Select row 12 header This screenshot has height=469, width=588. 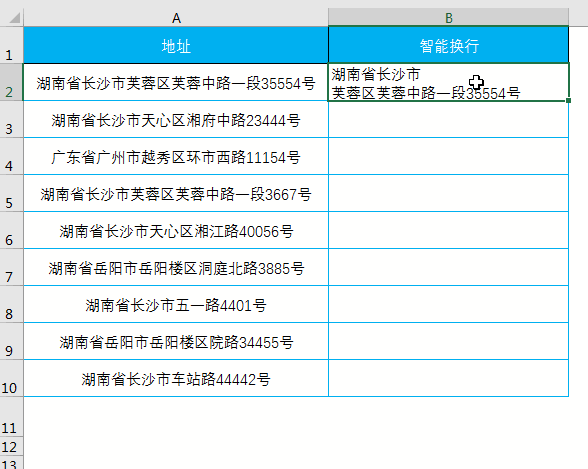click(11, 446)
